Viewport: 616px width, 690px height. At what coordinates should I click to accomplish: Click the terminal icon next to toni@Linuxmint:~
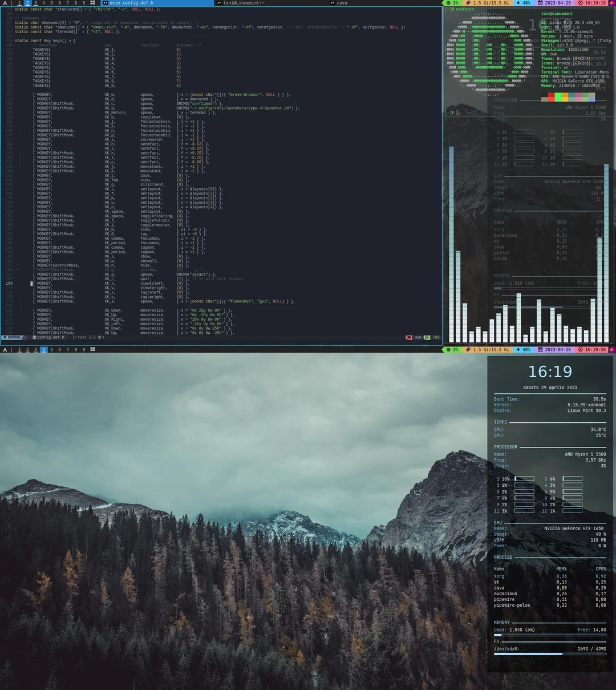pos(219,3)
